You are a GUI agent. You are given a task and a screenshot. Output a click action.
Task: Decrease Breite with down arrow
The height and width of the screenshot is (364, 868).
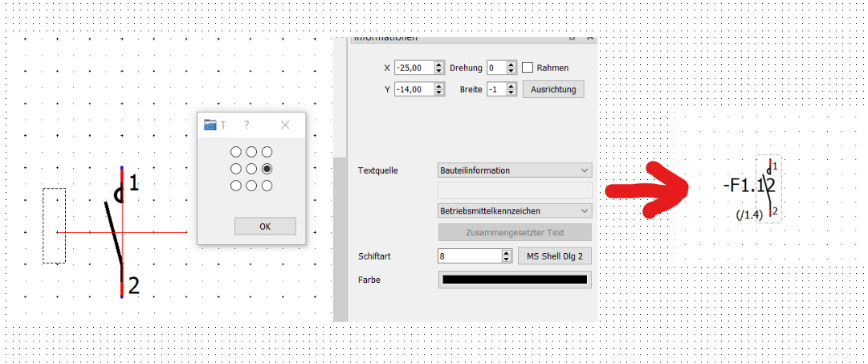511,92
